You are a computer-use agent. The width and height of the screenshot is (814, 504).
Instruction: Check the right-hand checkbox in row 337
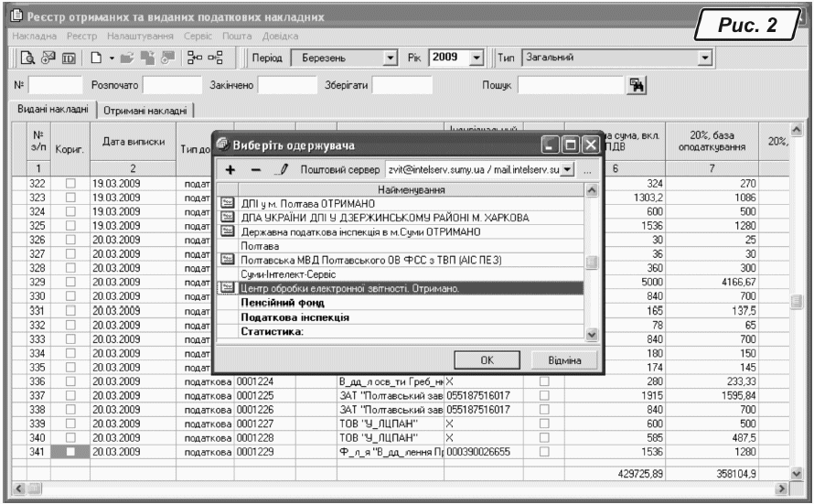544,395
